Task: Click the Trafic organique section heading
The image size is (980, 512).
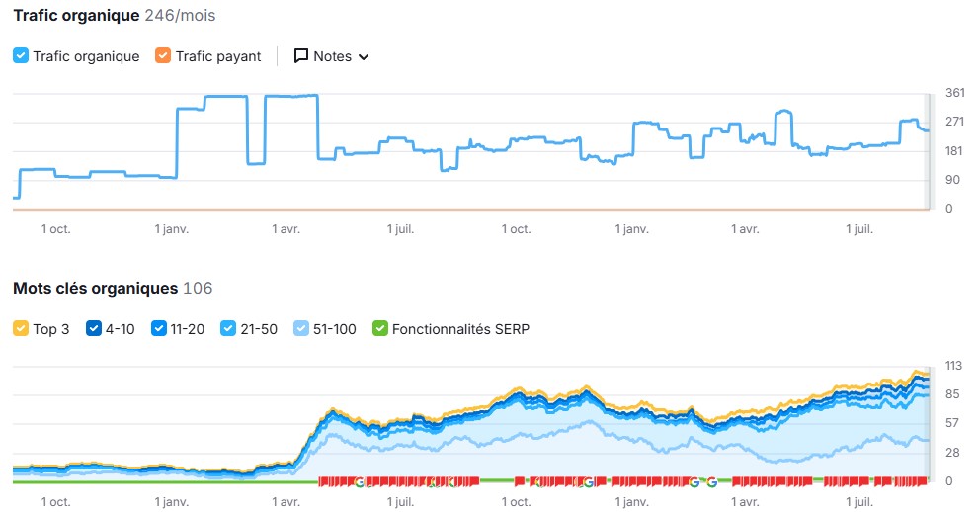Action: (x=76, y=16)
